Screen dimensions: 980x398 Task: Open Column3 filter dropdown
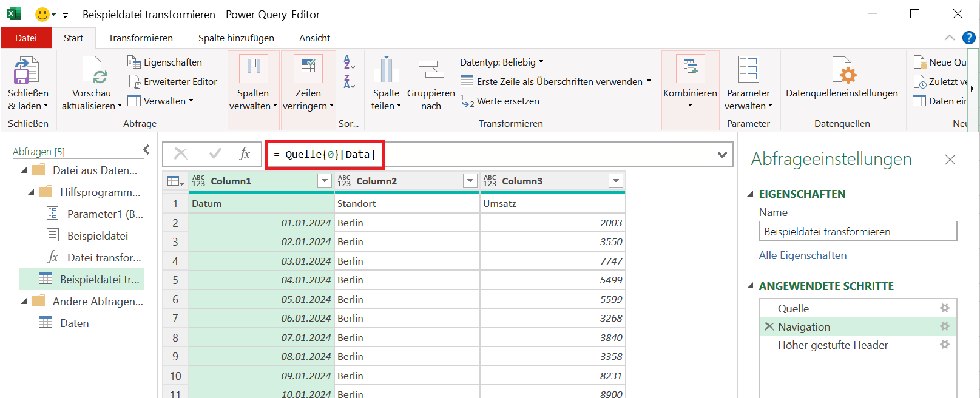616,181
